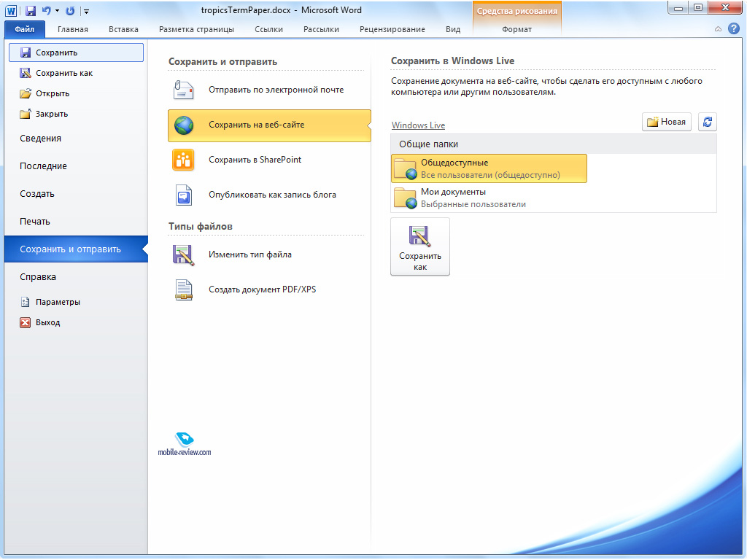Open Word Help question mark icon
The image size is (747, 560).
734,28
